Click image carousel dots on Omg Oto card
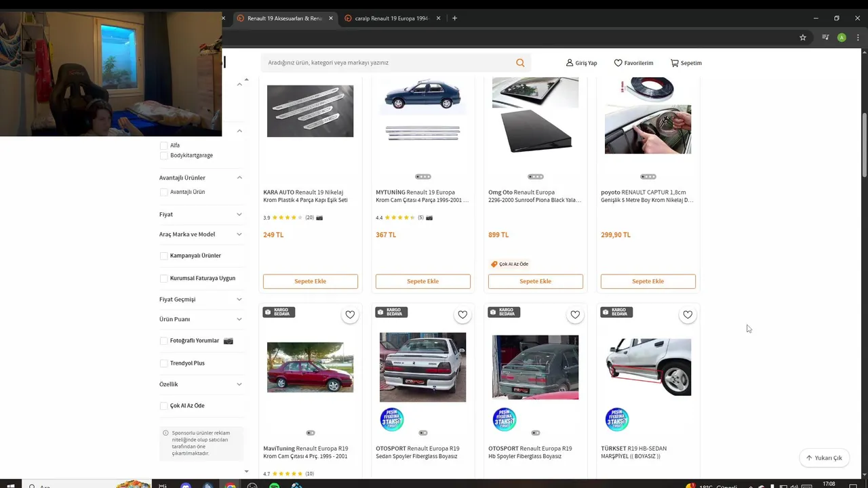The width and height of the screenshot is (868, 488). 536,177
